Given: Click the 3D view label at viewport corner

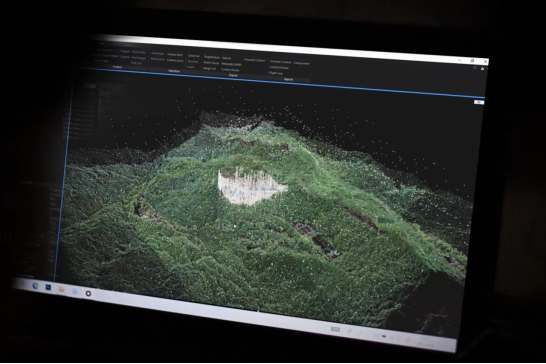Looking at the screenshot, I should [479, 102].
